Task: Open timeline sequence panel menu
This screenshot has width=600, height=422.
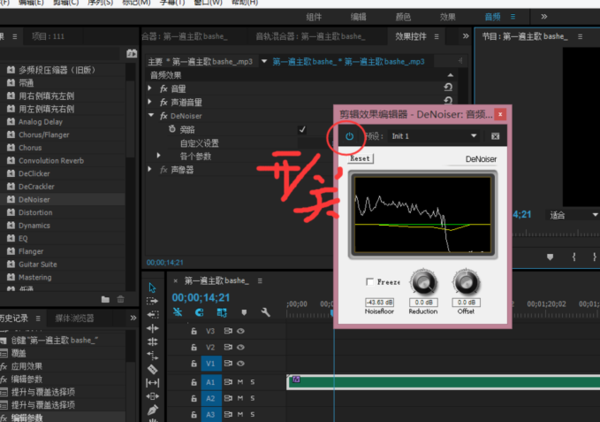Action: (x=260, y=281)
